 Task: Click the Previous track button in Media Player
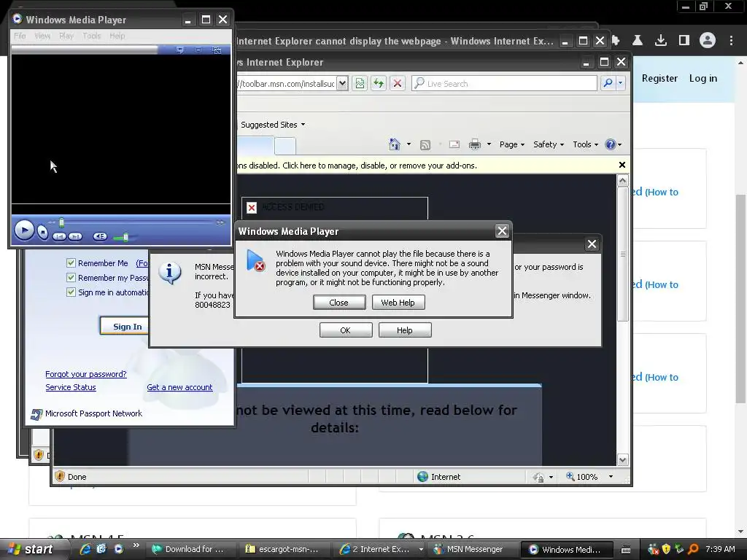(x=59, y=236)
